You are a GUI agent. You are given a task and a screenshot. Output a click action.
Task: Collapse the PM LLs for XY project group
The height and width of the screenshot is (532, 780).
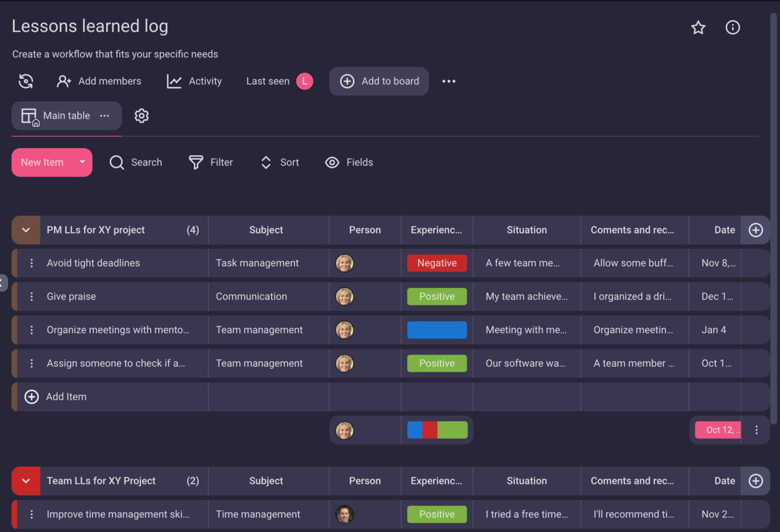pos(25,230)
